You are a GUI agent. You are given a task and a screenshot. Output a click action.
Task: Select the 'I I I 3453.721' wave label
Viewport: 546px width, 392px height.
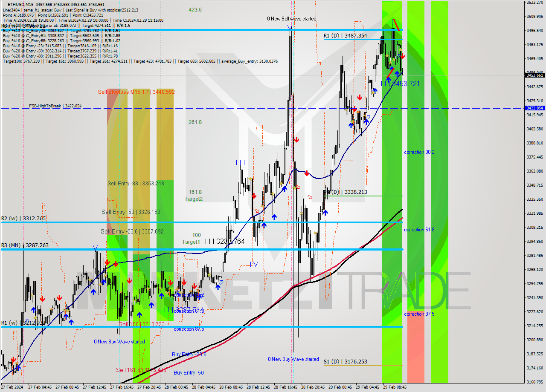click(x=400, y=84)
